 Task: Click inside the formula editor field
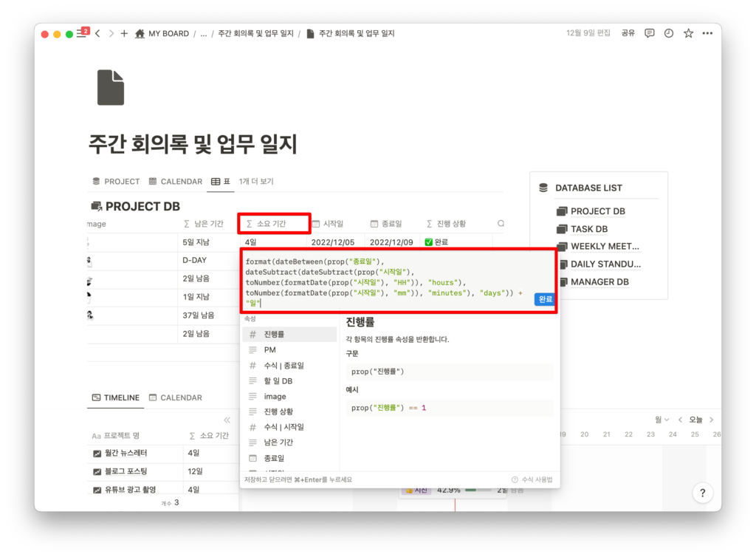(384, 282)
